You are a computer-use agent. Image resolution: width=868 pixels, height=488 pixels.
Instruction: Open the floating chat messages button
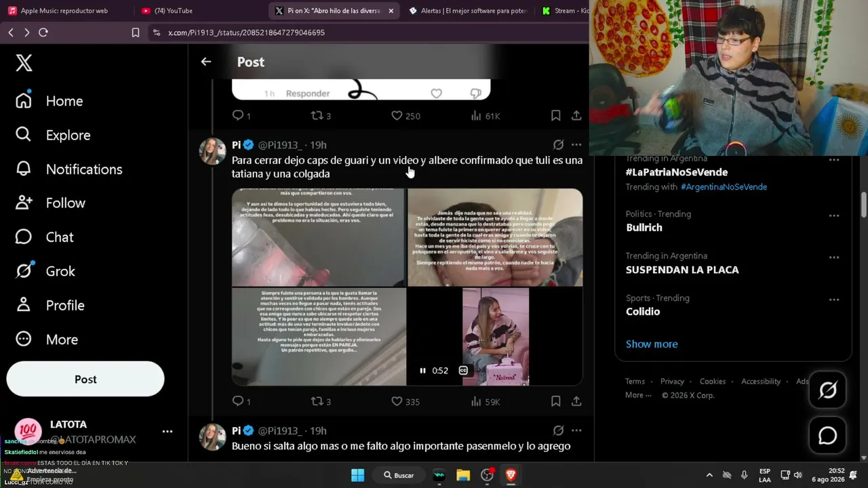click(x=827, y=436)
